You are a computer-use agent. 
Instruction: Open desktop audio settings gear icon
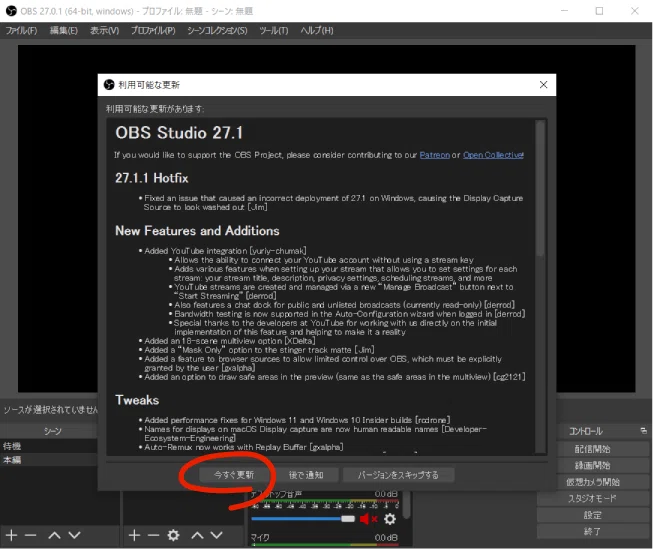(x=390, y=519)
